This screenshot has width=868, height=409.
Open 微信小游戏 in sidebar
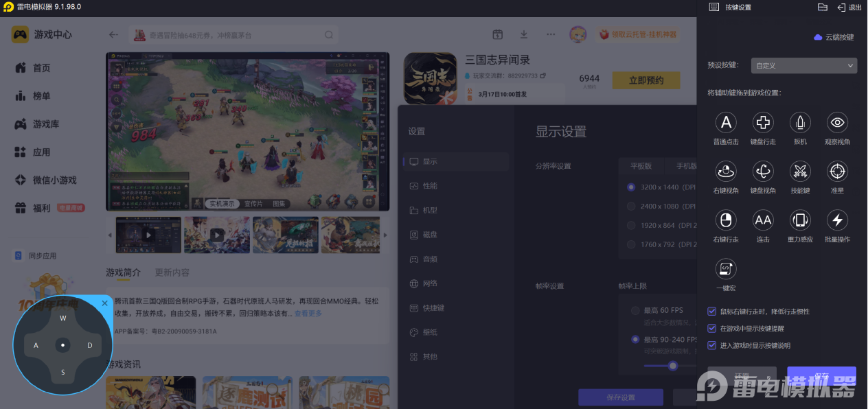coord(45,180)
